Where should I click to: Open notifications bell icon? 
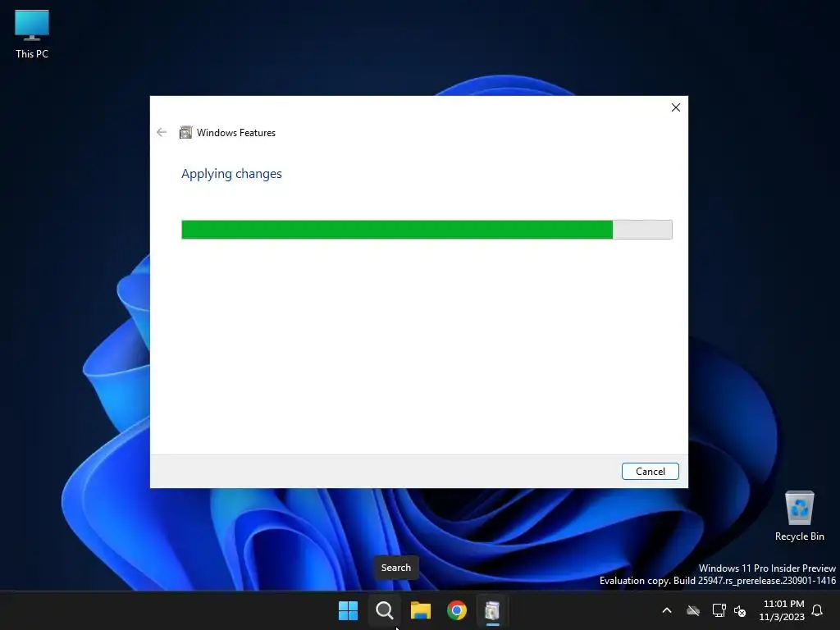[817, 610]
